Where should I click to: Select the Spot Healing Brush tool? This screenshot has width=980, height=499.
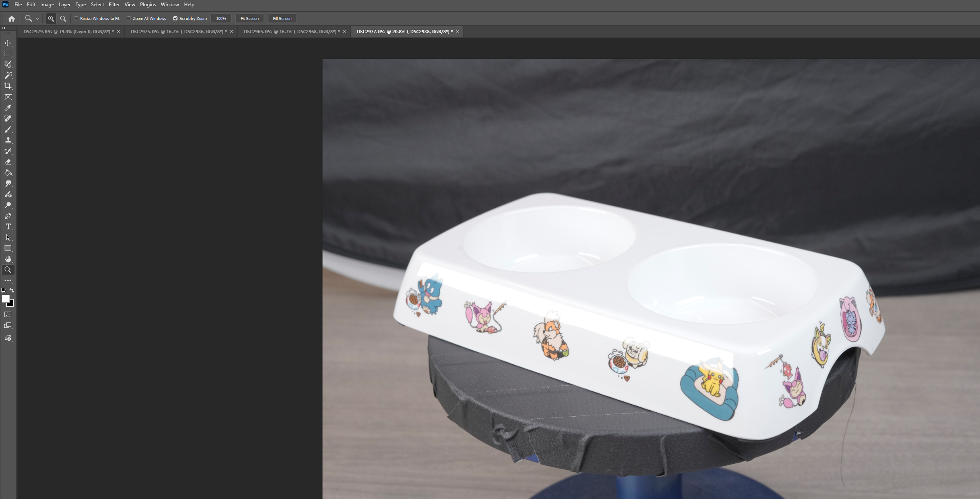point(8,119)
